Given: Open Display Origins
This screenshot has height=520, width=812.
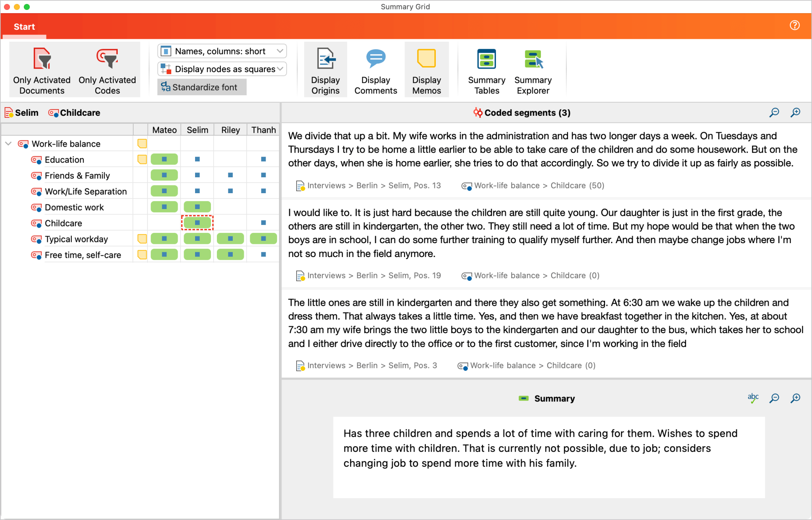Looking at the screenshot, I should click(325, 69).
